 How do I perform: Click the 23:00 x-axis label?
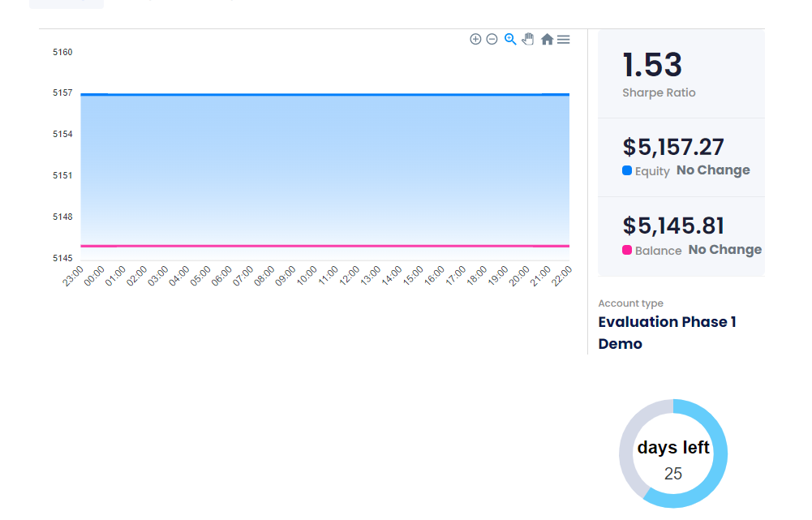coord(73,276)
